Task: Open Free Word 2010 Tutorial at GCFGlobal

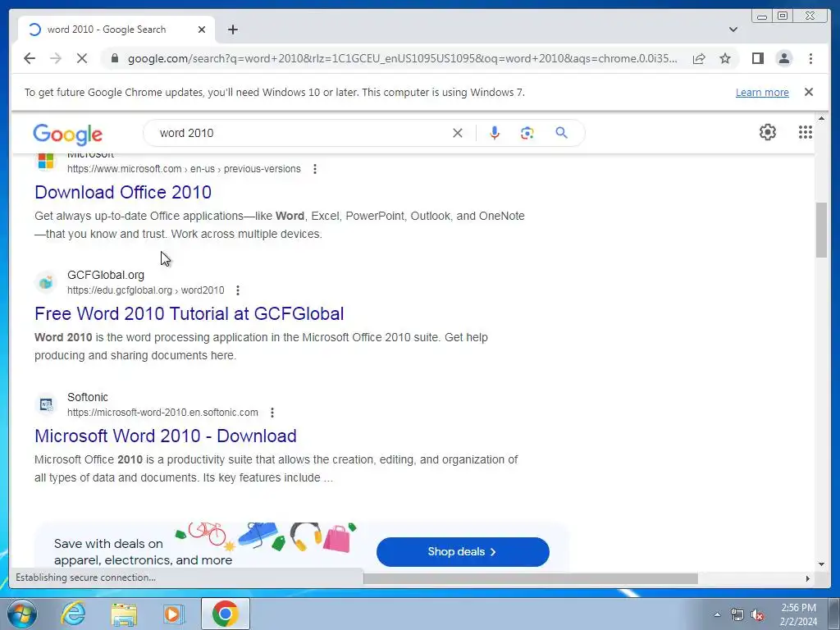Action: (189, 314)
